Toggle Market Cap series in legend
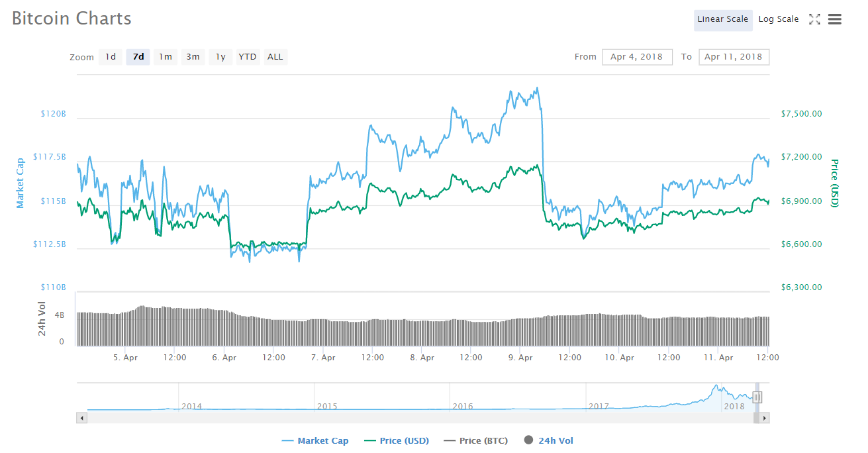The image size is (868, 453). pyautogui.click(x=315, y=440)
